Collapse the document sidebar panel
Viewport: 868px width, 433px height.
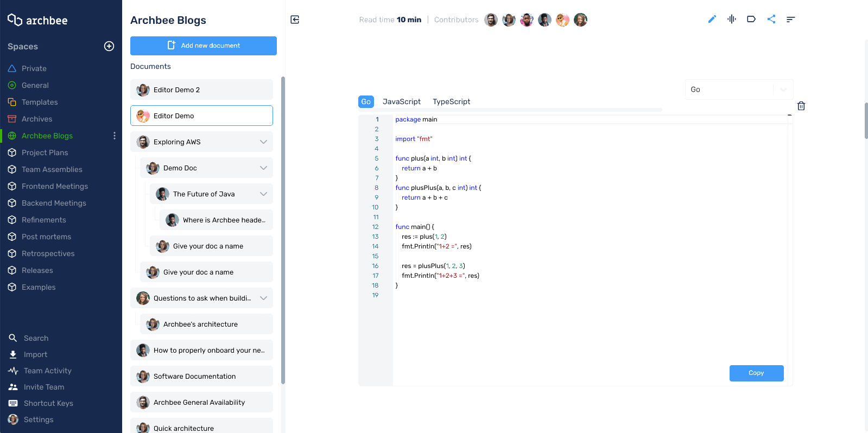(295, 20)
